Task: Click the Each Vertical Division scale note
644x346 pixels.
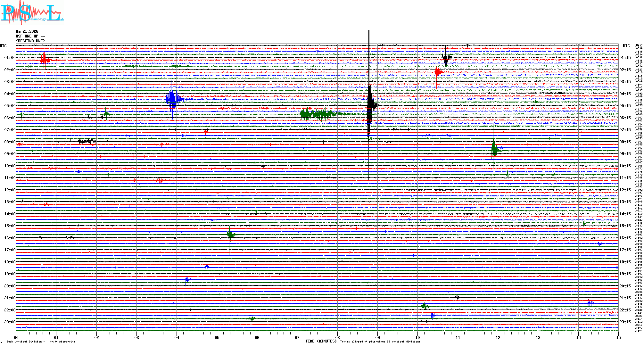Action: click(41, 342)
